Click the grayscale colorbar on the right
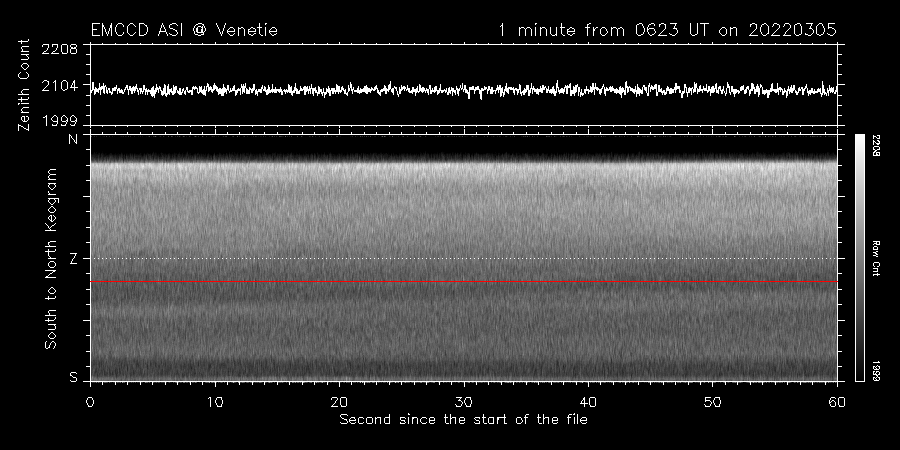This screenshot has height=450, width=900. coord(859,258)
